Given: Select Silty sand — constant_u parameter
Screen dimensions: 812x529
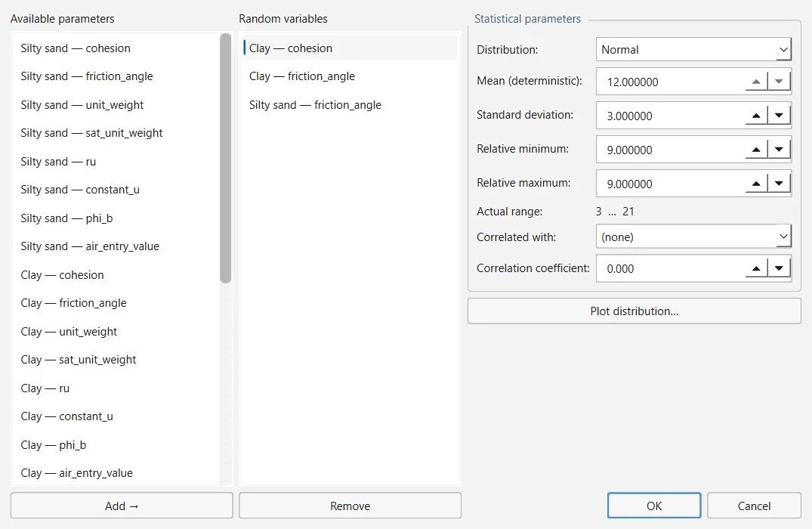Looking at the screenshot, I should [116, 190].
